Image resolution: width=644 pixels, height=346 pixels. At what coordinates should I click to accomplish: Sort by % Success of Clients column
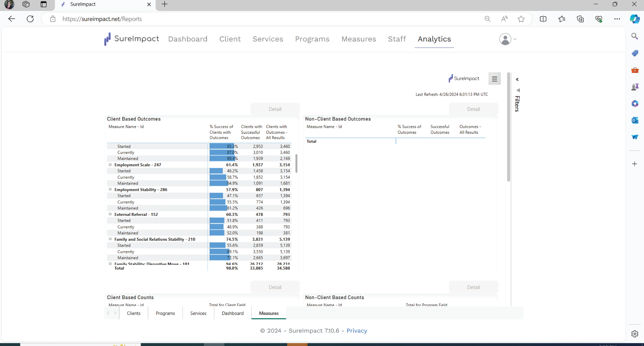(222, 132)
